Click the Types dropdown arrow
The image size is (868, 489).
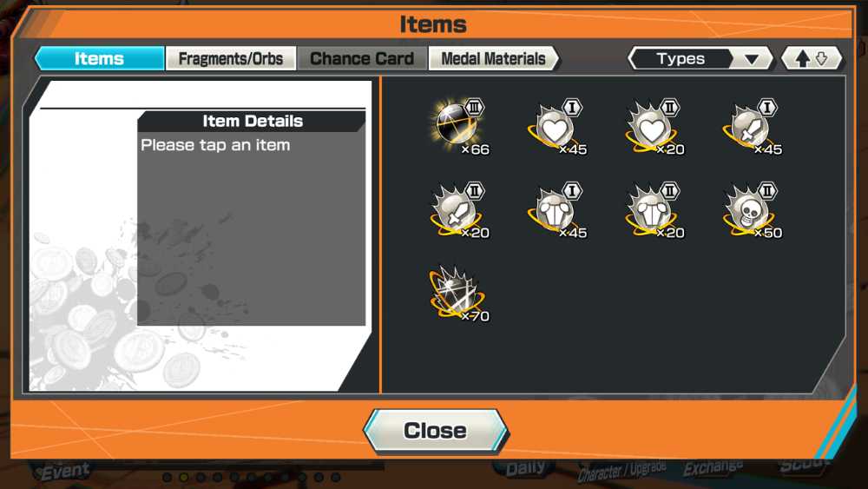[x=751, y=59]
